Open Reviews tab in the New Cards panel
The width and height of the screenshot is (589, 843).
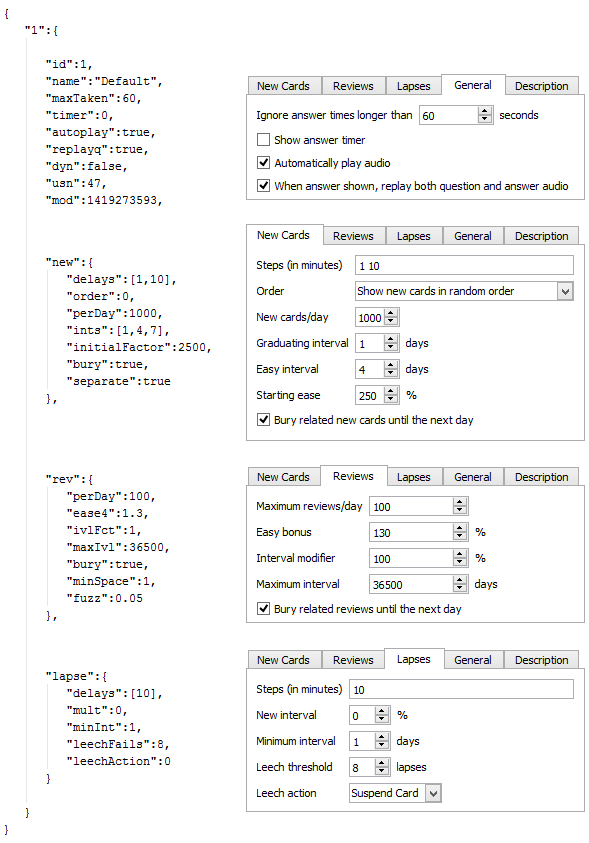coord(353,236)
